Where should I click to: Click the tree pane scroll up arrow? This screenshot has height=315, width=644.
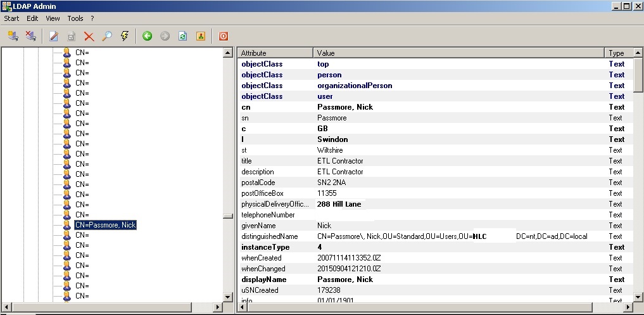coord(228,53)
